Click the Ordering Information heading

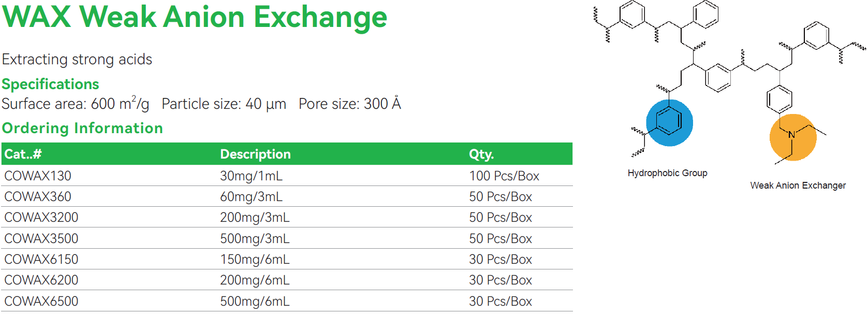coord(82,128)
